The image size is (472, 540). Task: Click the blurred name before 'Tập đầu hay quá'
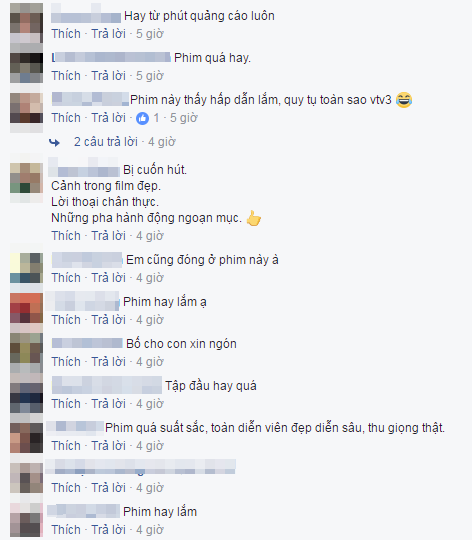(107, 385)
